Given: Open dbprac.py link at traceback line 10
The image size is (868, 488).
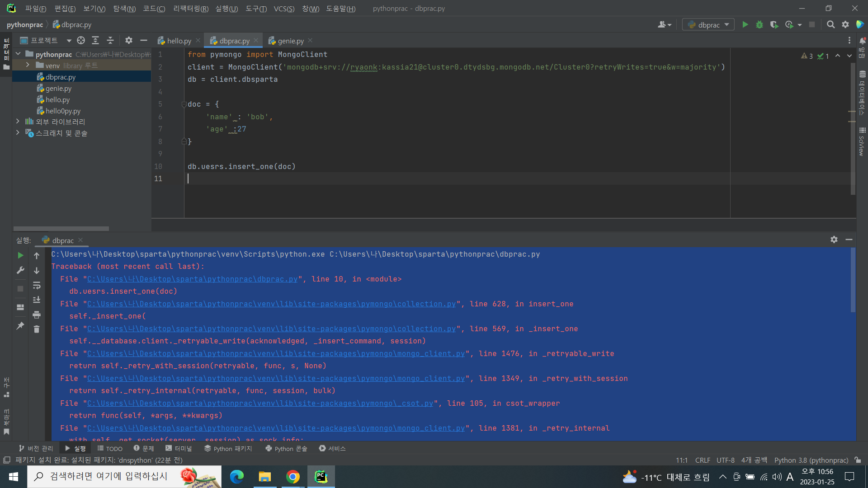Looking at the screenshot, I should tap(192, 279).
